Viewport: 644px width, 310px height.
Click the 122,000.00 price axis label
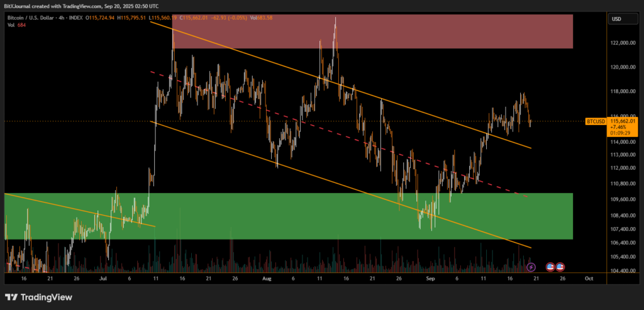624,43
